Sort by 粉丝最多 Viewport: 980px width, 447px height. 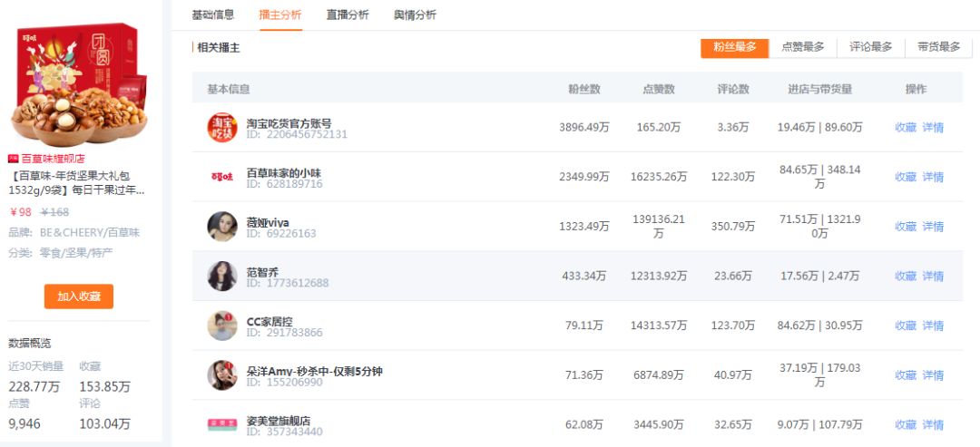pos(735,47)
